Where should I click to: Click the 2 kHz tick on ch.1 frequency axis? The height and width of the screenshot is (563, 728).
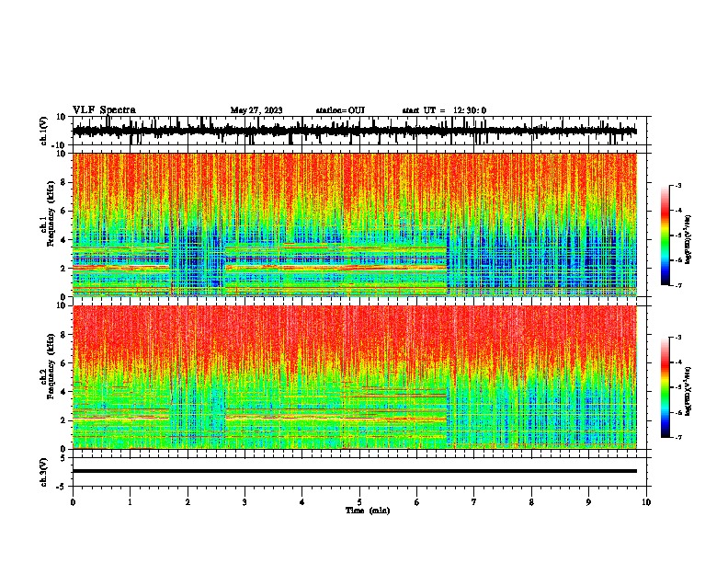(63, 269)
